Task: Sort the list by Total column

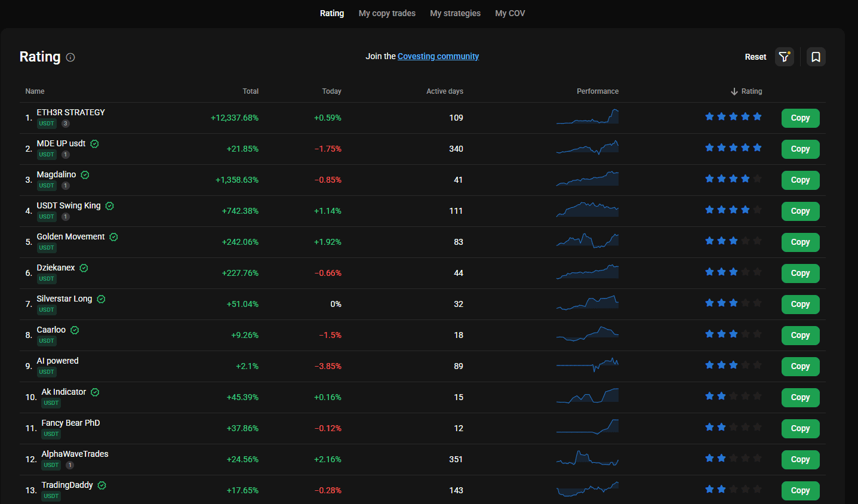Action: [251, 91]
